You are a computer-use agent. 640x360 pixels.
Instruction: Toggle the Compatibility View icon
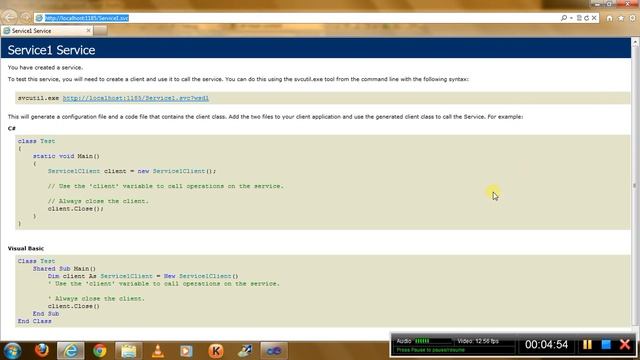click(x=579, y=18)
